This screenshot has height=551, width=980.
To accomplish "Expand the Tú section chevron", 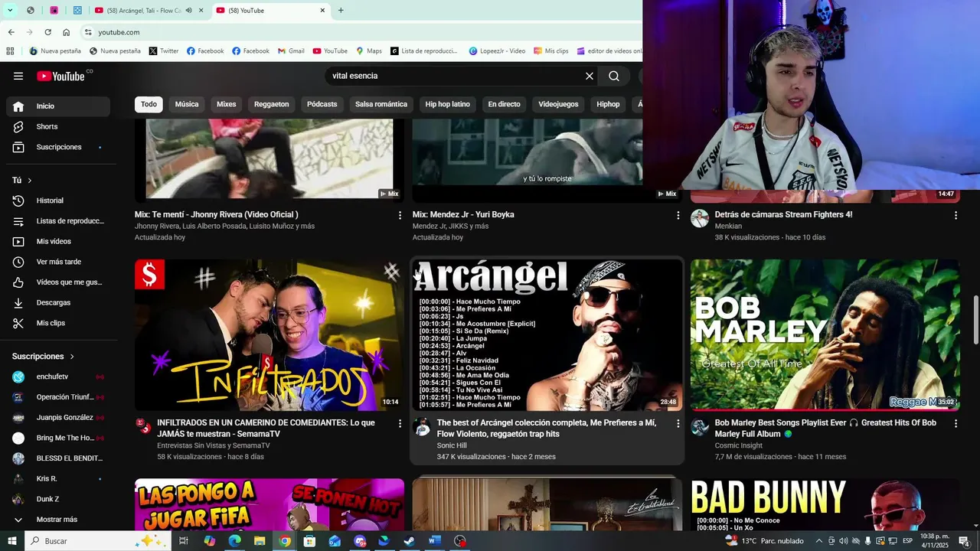I will click(30, 181).
